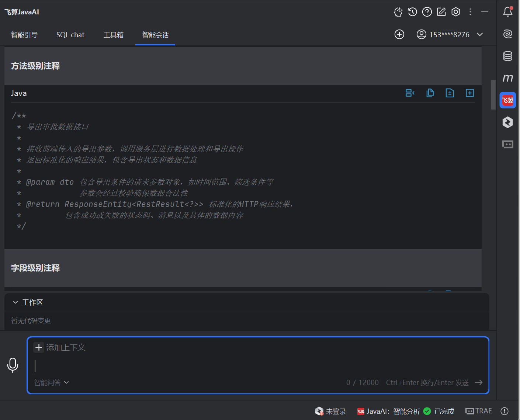Open the hexagon settings icon

tap(456, 12)
